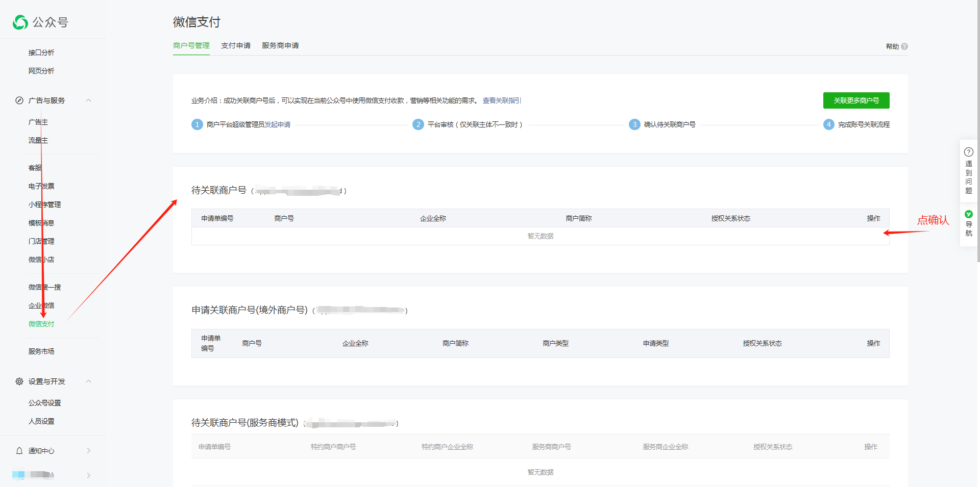Image resolution: width=980 pixels, height=487 pixels.
Task: Click 特约商户商户号 column header
Action: pyautogui.click(x=333, y=447)
